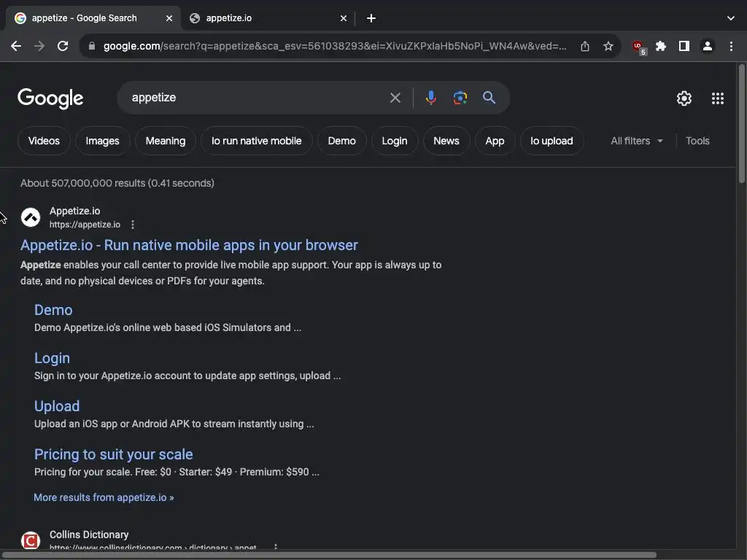
Task: Expand the All filters dropdown
Action: tap(637, 141)
